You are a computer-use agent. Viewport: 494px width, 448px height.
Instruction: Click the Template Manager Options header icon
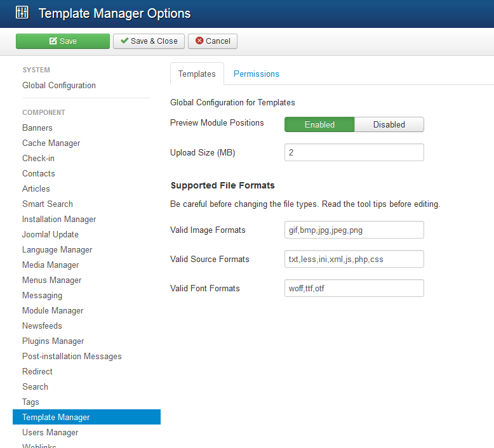tap(22, 13)
